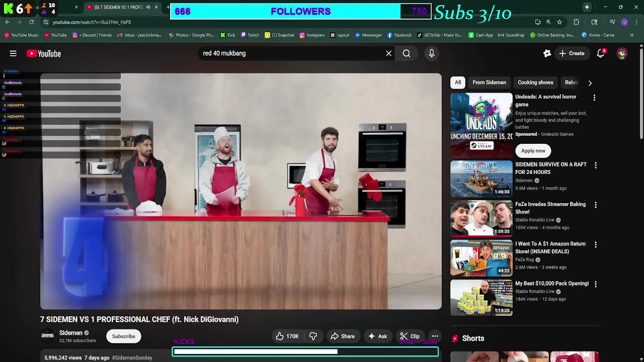Select the Cooking shows filter chip
The image size is (644, 362).
pyautogui.click(x=535, y=82)
